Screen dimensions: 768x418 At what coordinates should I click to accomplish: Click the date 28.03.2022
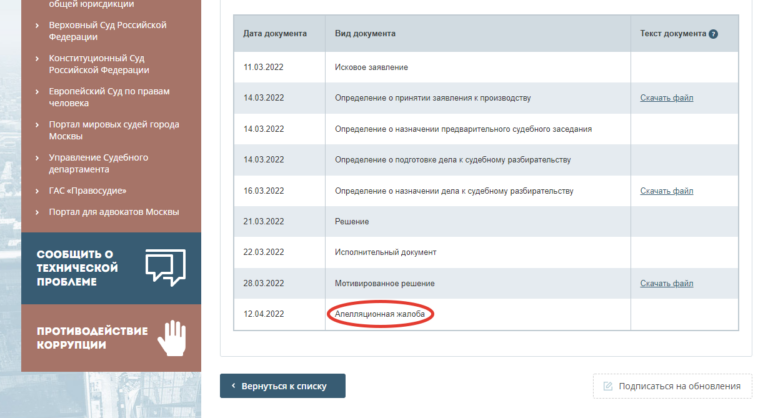264,283
